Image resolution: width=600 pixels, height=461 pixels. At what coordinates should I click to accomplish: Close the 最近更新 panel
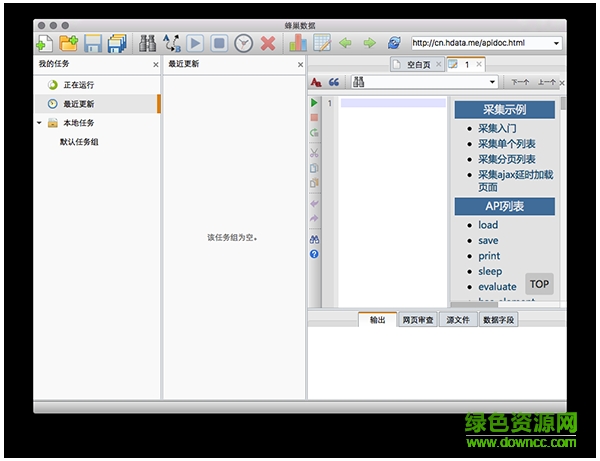[300, 65]
